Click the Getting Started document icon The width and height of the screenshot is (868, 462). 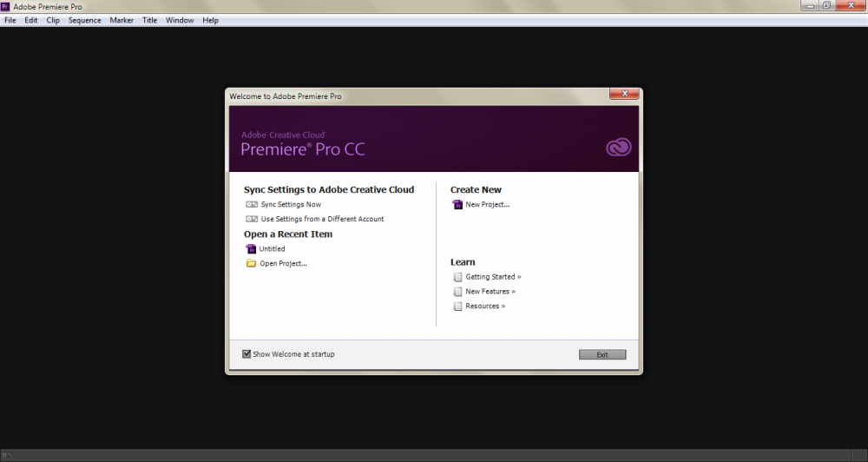point(457,277)
